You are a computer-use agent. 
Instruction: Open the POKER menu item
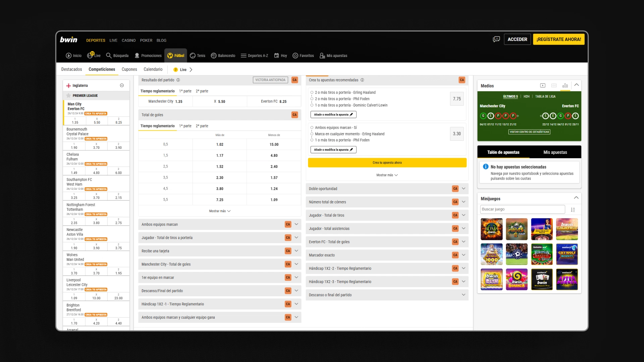pos(146,41)
